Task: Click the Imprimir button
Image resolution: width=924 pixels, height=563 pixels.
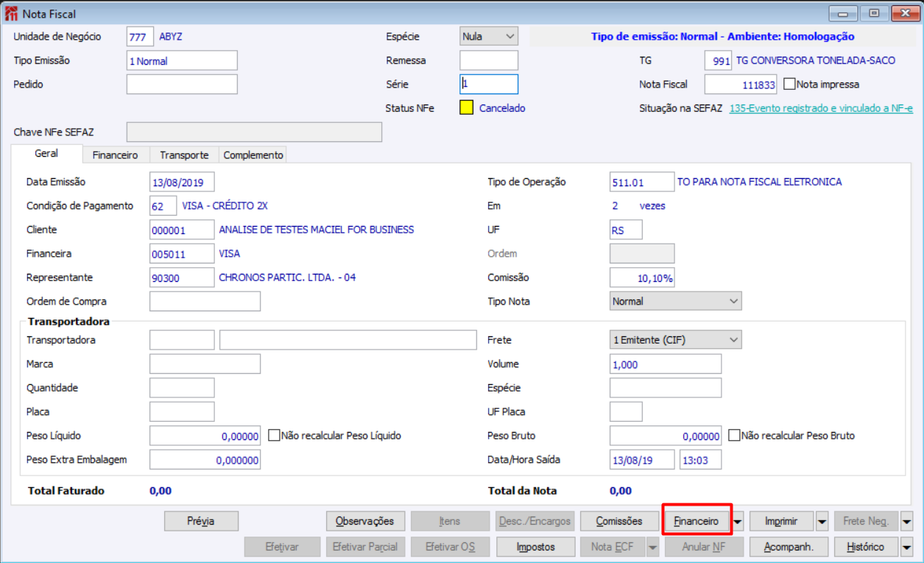Action: 782,521
